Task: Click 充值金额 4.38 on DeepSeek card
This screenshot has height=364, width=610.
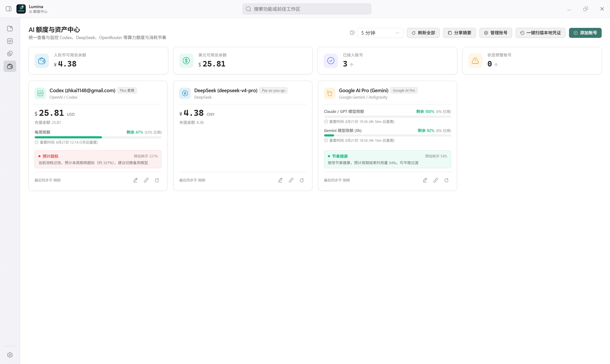Action: click(x=191, y=122)
